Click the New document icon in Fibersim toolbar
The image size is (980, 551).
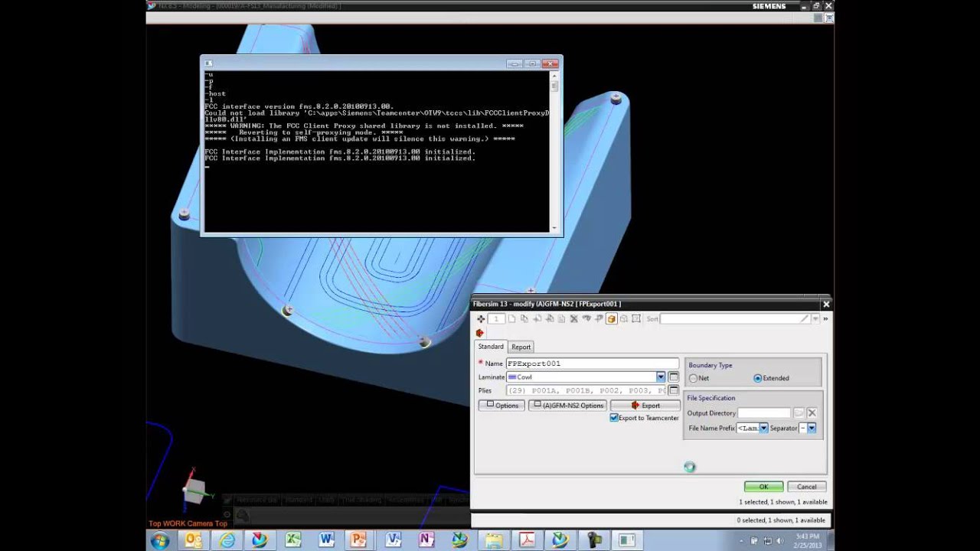pos(512,319)
